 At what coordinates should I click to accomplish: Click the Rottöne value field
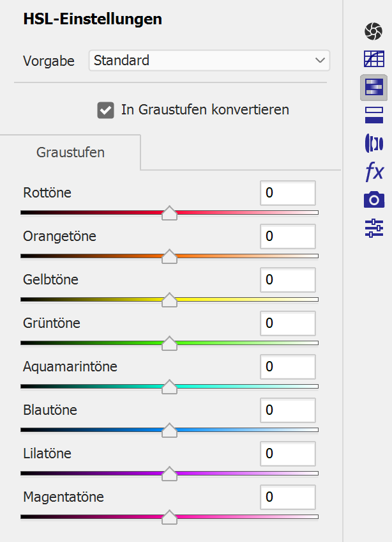click(x=287, y=193)
